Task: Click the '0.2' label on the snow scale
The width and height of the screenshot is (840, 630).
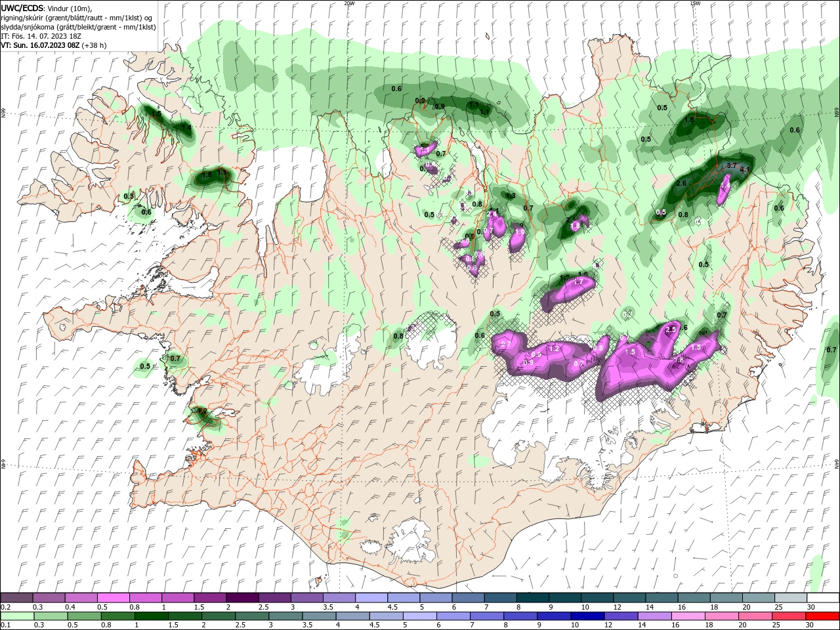Action: (x=5, y=607)
